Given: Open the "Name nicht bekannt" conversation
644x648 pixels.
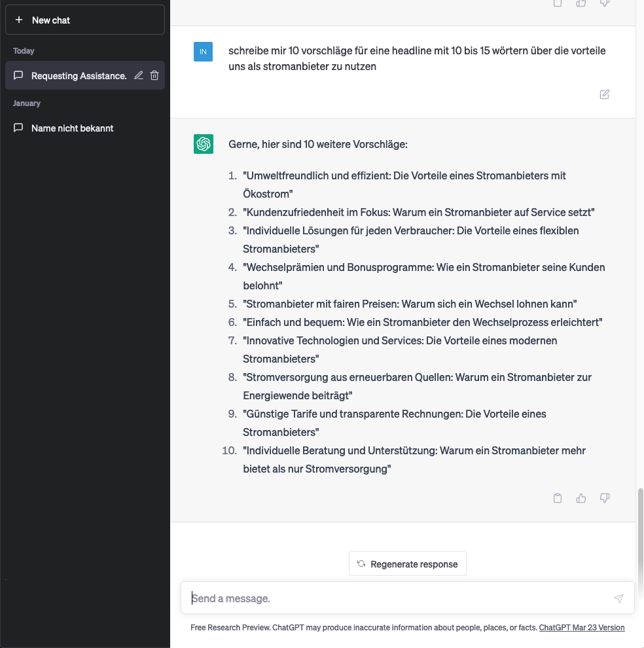Looking at the screenshot, I should pyautogui.click(x=72, y=128).
